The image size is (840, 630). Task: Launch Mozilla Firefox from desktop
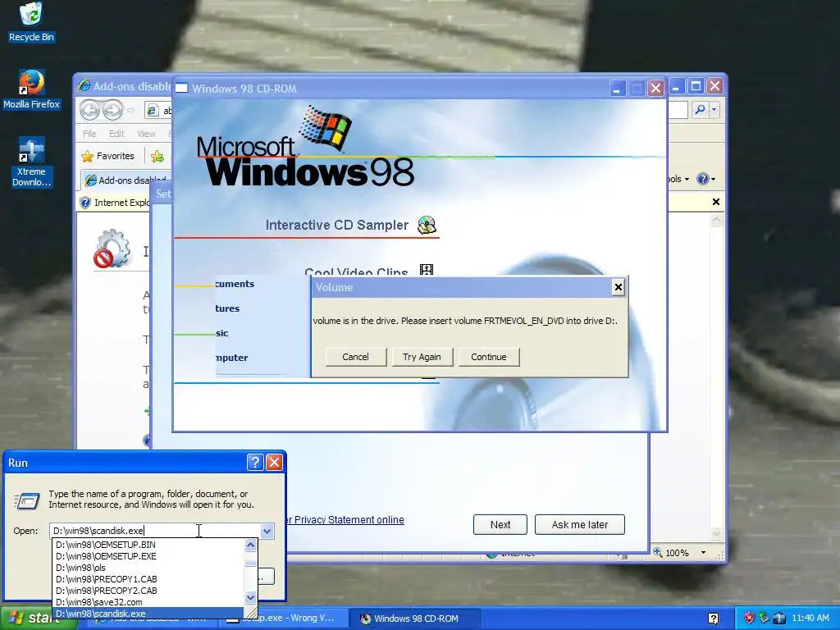tap(31, 89)
